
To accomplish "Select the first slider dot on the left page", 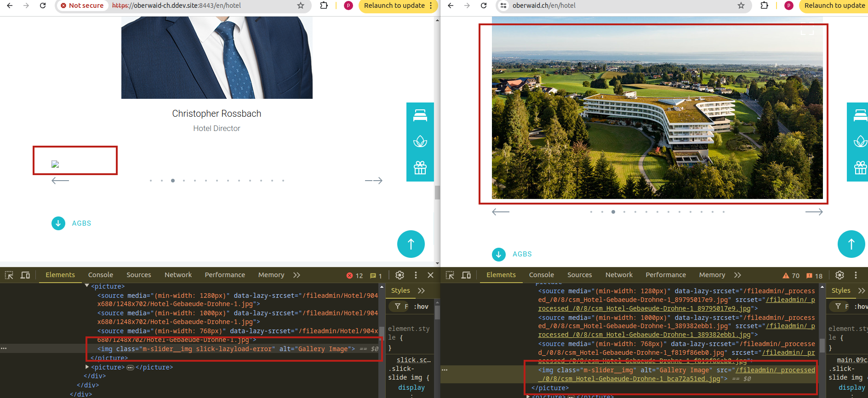I will [x=151, y=181].
